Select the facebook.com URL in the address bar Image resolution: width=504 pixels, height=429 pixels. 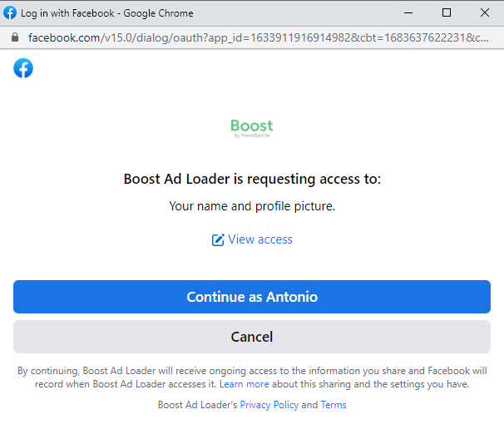click(250, 38)
